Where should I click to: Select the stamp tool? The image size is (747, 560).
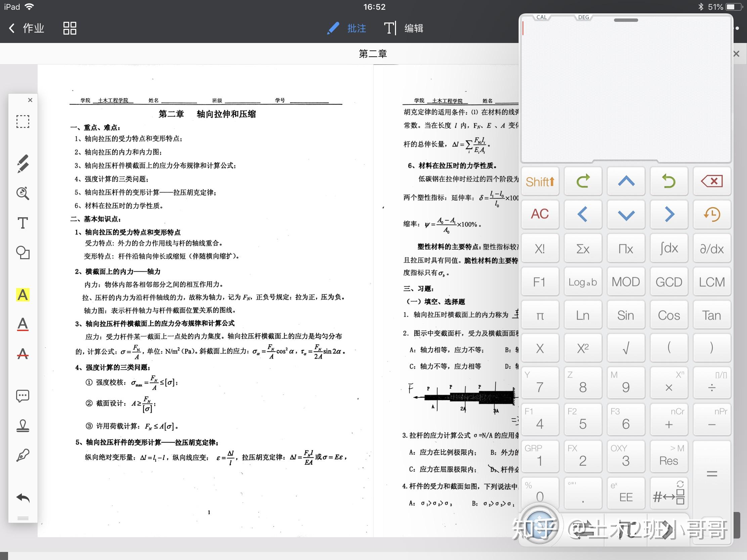pos(23,426)
